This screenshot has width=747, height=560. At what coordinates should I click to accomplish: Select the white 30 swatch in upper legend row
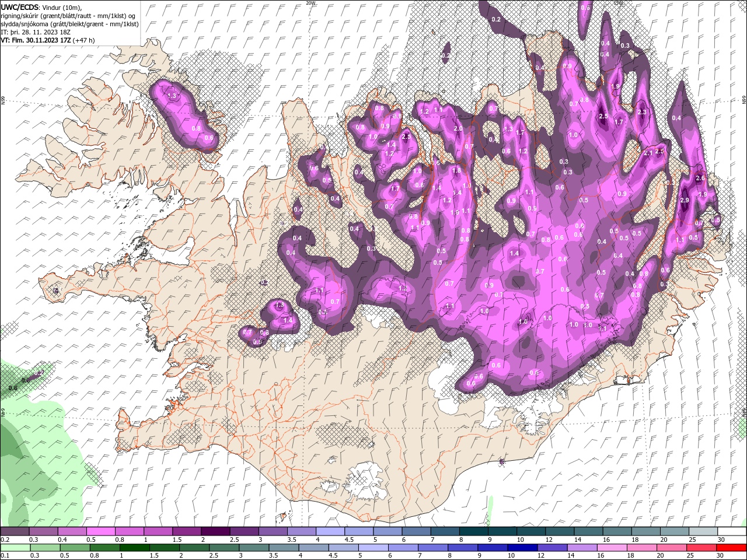[x=731, y=531]
